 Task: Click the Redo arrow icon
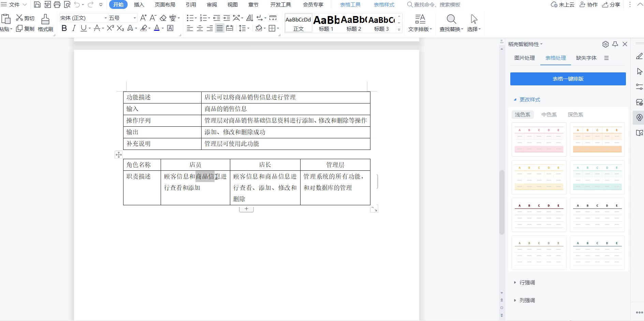click(x=90, y=4)
